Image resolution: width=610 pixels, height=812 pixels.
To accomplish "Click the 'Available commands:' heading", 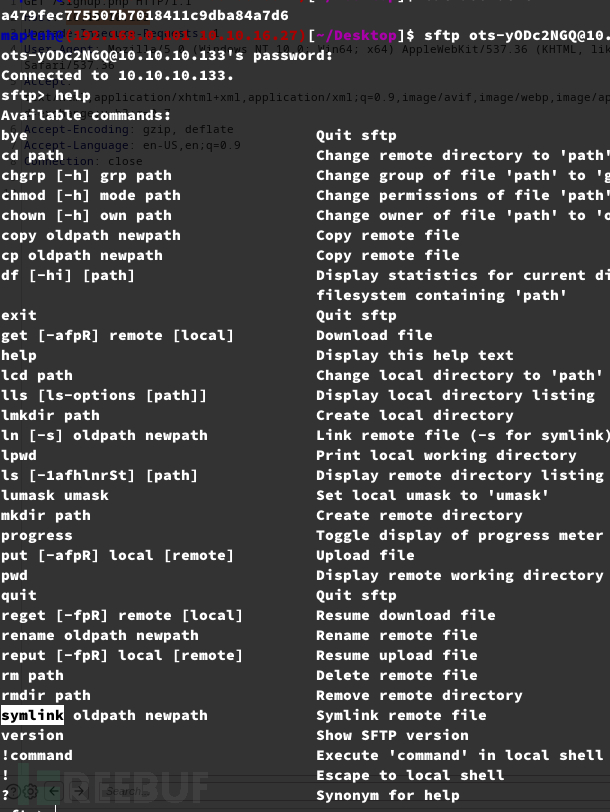I will coord(86,115).
